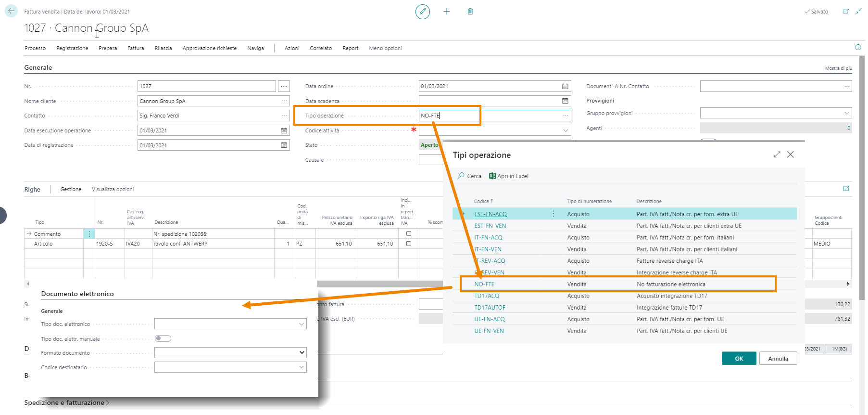The height and width of the screenshot is (415, 868).
Task: Click the trash delete icon
Action: pos(470,12)
